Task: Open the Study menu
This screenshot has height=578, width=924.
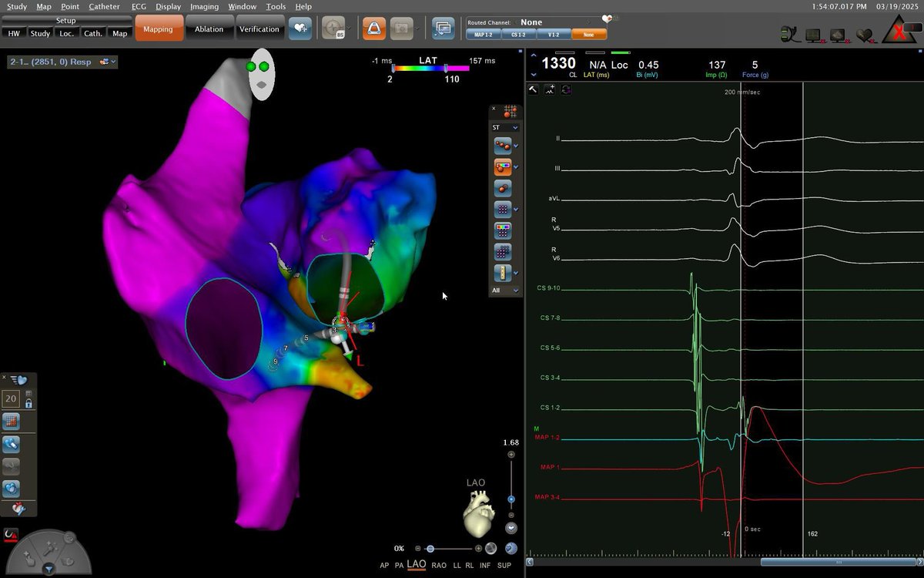Action: (x=16, y=6)
